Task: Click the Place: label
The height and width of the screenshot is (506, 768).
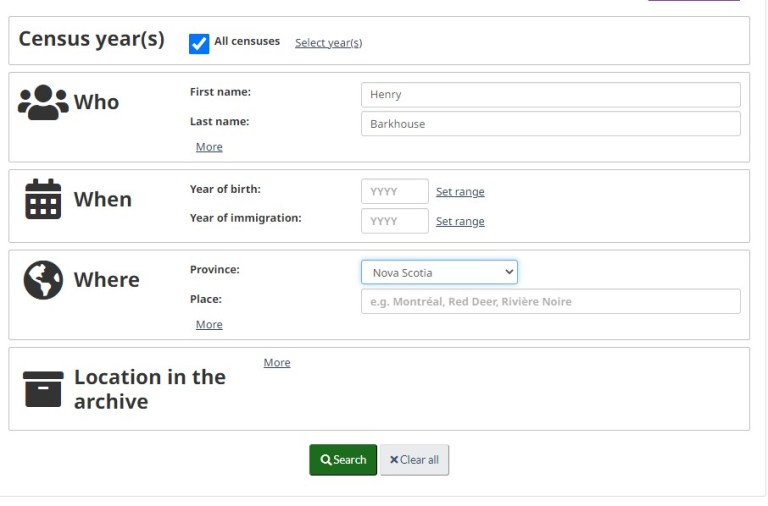Action: (x=206, y=299)
